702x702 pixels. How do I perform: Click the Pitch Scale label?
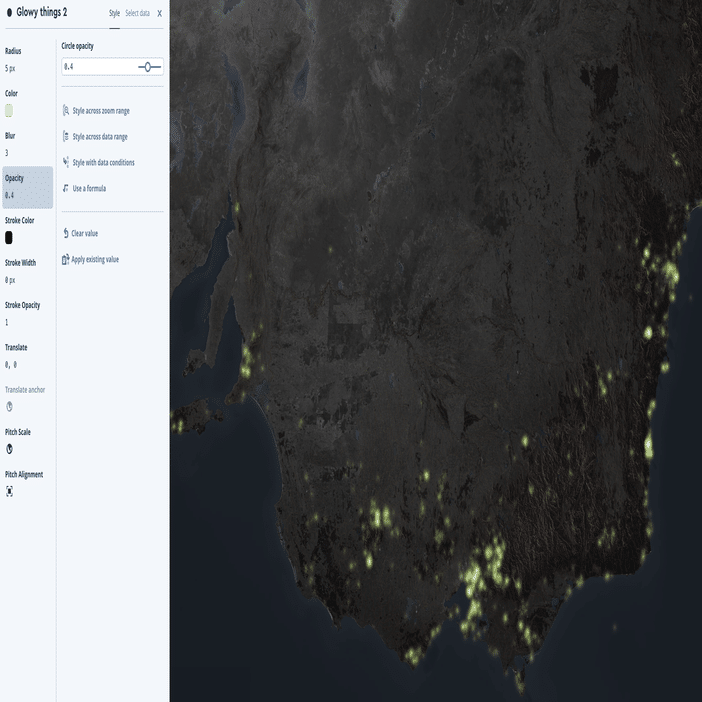(18, 432)
